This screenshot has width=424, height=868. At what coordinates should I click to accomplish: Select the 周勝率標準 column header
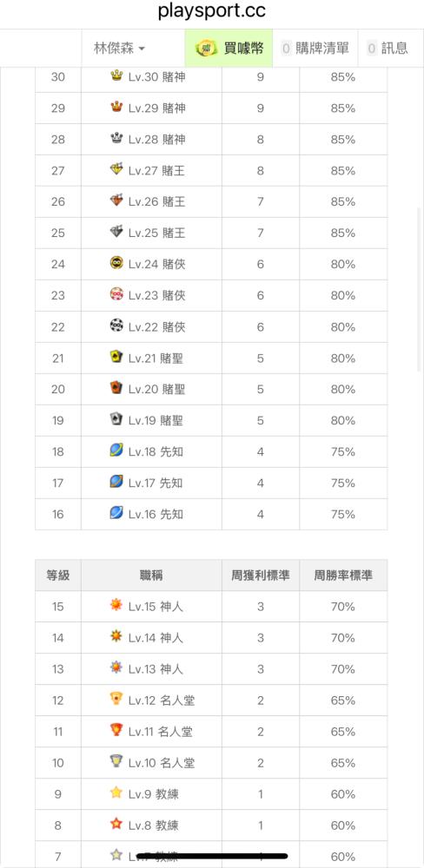tap(343, 575)
